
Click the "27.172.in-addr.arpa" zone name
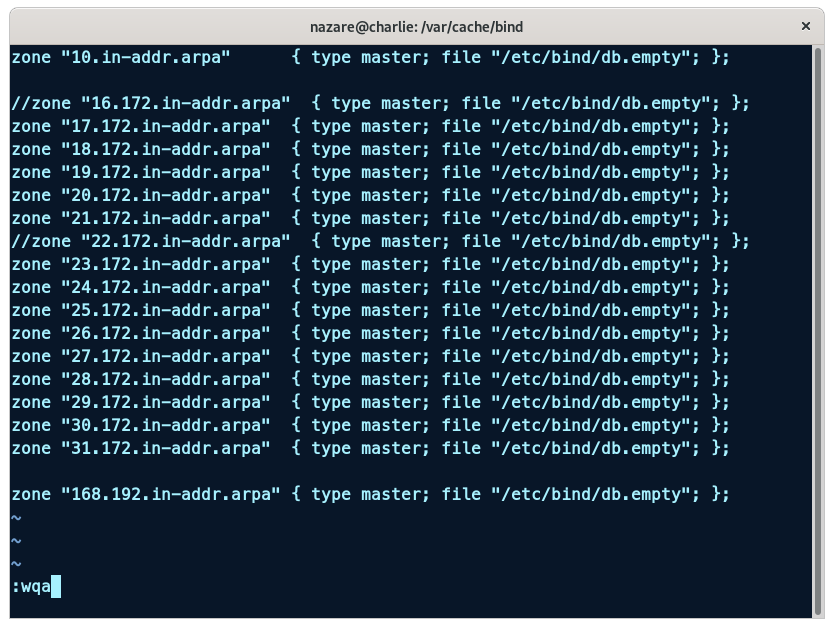[x=165, y=356]
